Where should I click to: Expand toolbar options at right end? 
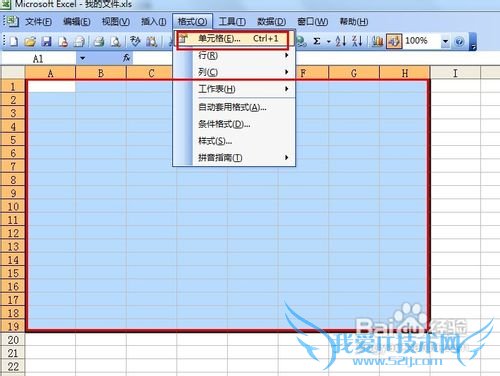tap(473, 42)
